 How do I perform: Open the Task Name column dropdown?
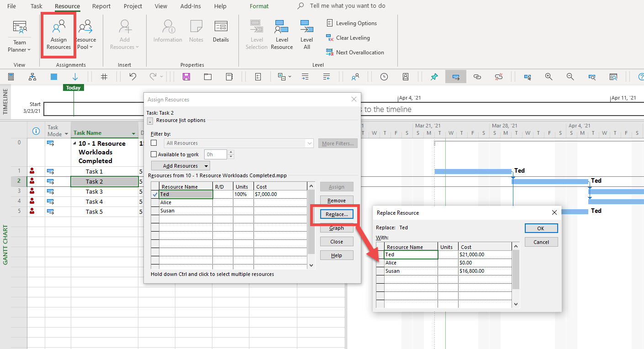134,133
